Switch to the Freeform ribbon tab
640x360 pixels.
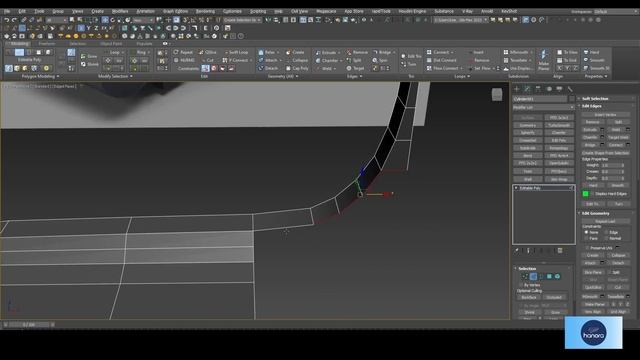[47, 44]
